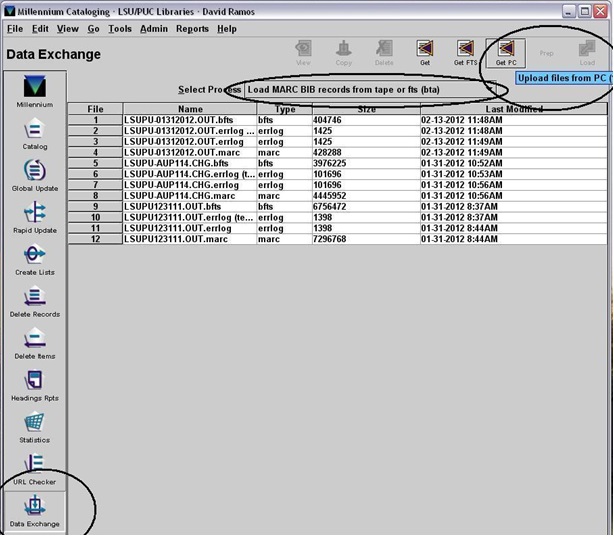Screen dimensions: 614x537
Task: Open the Catalog sidebar icon
Action: (35, 133)
